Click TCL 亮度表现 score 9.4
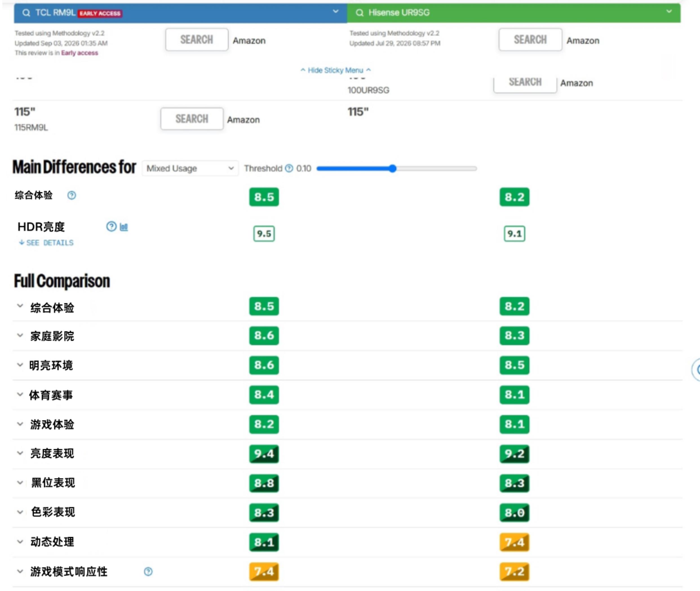This screenshot has height=591, width=700. coord(264,454)
